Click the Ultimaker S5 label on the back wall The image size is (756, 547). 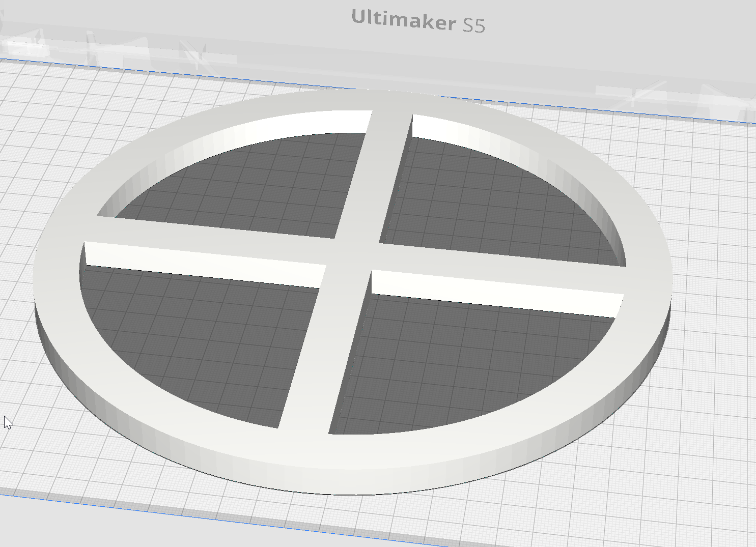(418, 21)
